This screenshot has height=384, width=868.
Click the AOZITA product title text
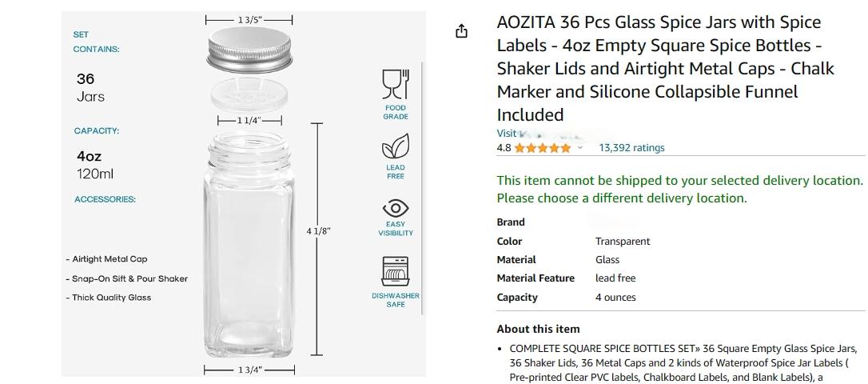coord(663,69)
